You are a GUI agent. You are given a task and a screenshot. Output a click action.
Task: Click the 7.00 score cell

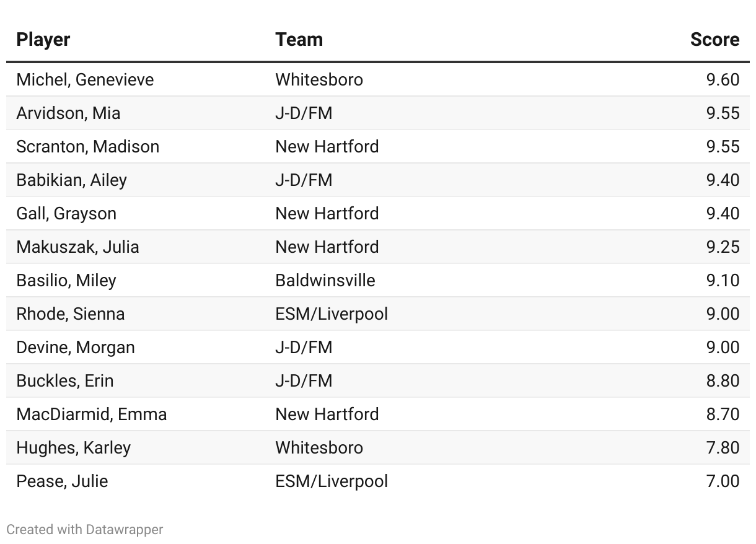tap(723, 481)
